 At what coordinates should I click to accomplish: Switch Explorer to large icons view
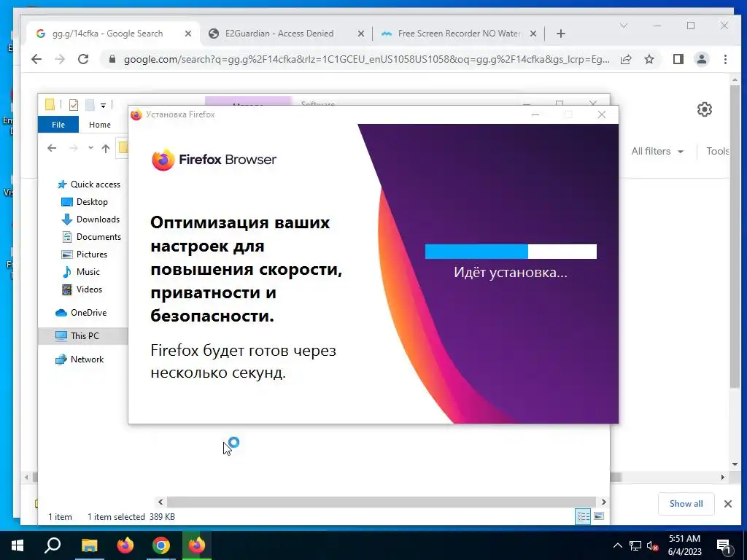point(599,517)
